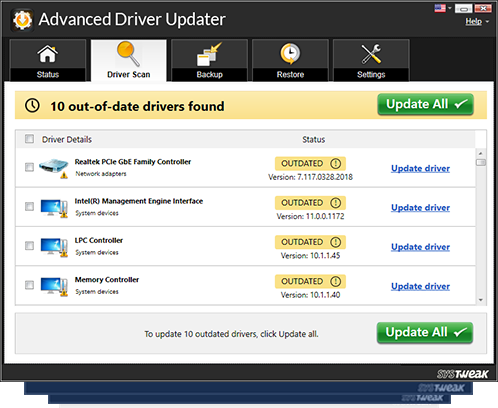This screenshot has height=408, width=498.
Task: Click version text 10.1.1.45
Action: (x=325, y=256)
